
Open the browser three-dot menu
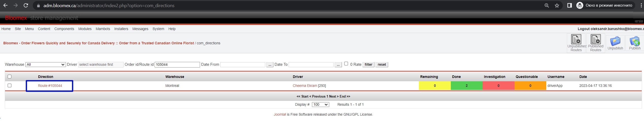coord(641,5)
